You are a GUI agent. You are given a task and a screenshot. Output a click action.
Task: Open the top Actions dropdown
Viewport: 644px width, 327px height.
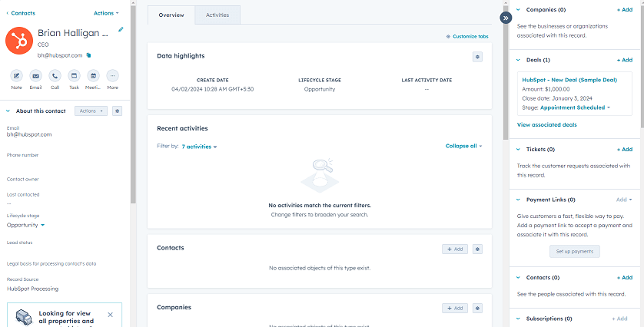click(x=106, y=13)
